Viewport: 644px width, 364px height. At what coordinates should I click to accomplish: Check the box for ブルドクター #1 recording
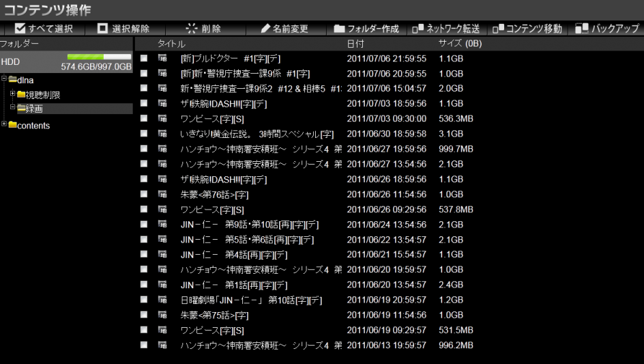(144, 59)
